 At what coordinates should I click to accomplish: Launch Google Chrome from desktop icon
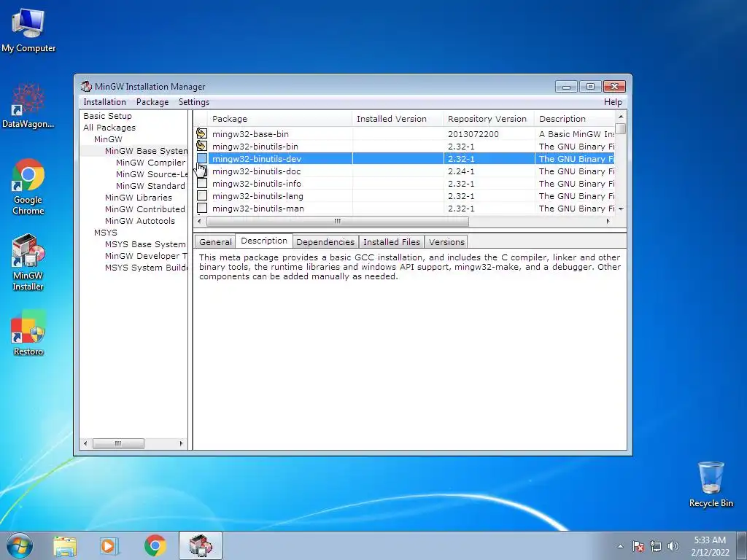point(28,187)
